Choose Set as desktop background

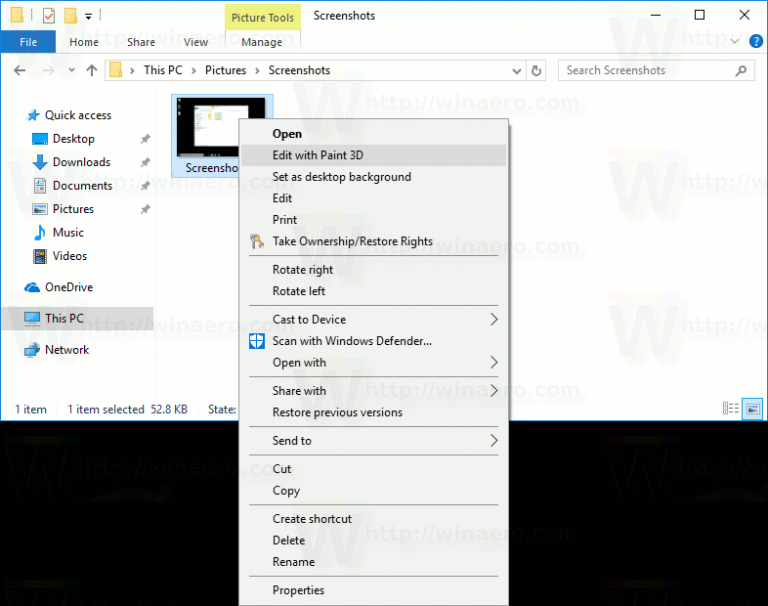(374, 177)
